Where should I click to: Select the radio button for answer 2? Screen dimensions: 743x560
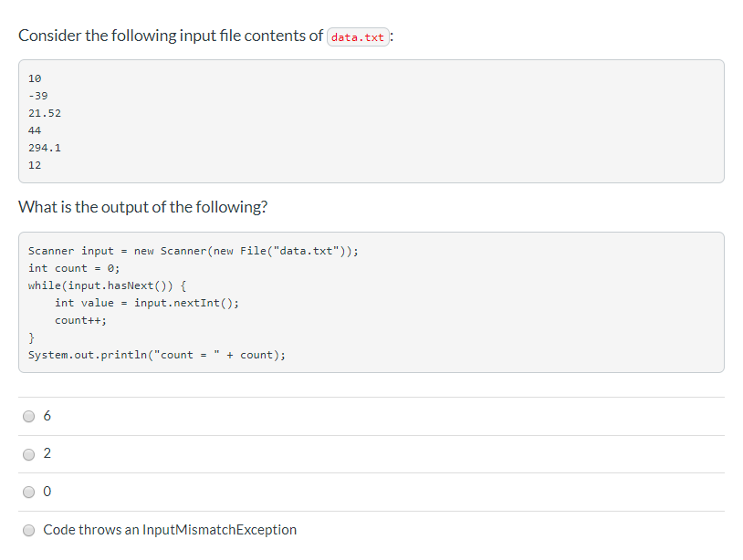click(x=29, y=453)
